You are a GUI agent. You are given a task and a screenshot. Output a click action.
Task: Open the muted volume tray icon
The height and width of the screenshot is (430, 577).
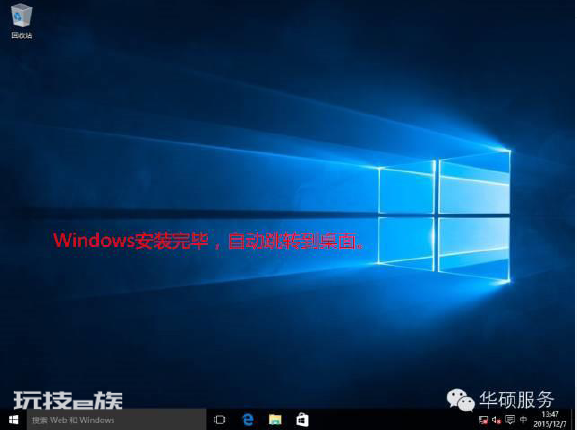(496, 420)
